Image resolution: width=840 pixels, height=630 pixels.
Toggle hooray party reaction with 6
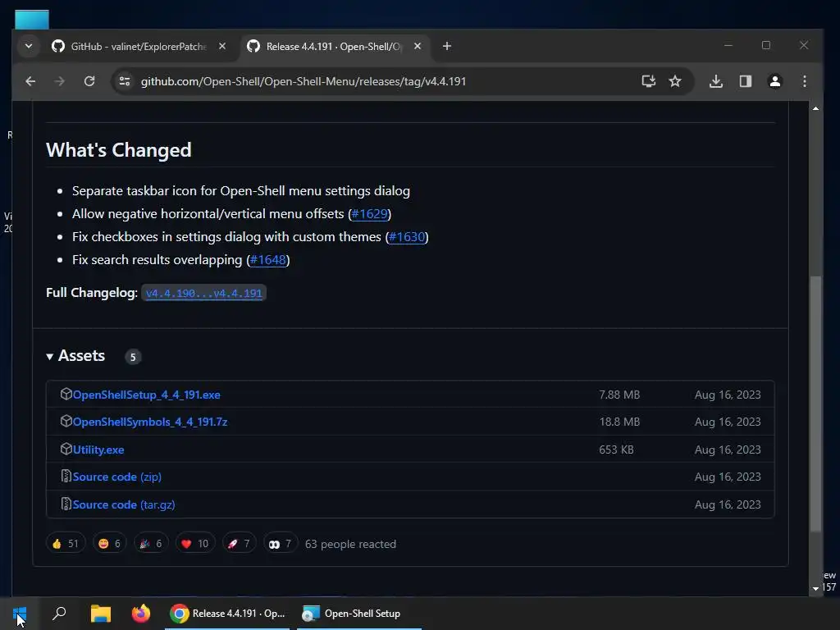coord(151,544)
